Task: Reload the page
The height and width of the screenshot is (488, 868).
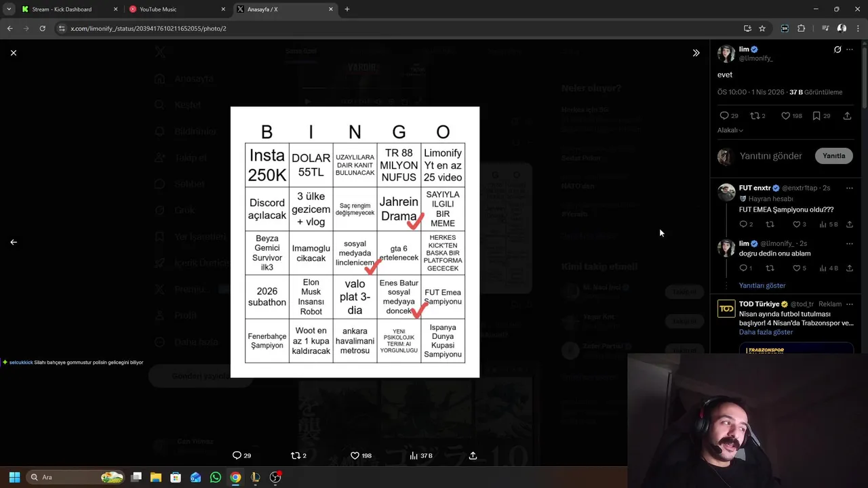Action: 42,28
